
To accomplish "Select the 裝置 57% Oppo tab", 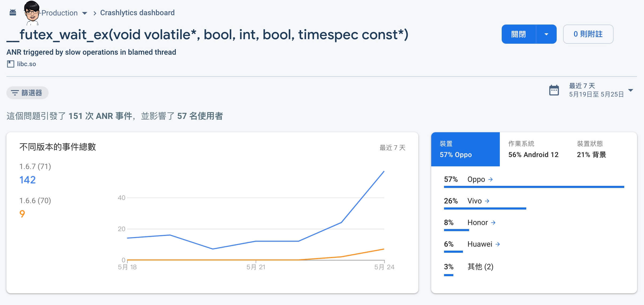I will coord(465,149).
